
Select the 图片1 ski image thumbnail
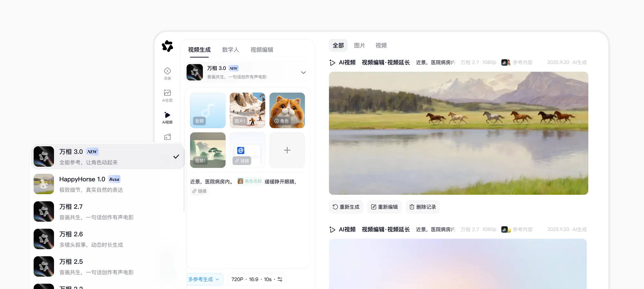click(247, 110)
